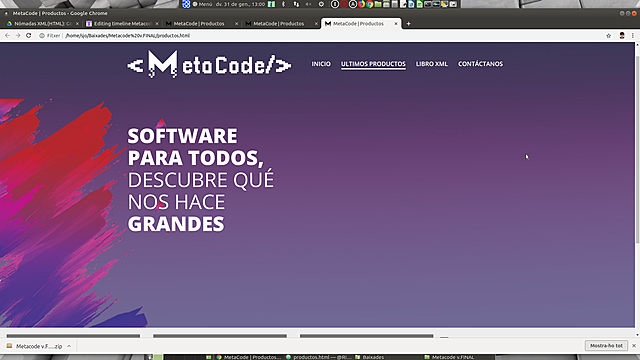This screenshot has width=640, height=360.
Task: Switch to the Editing timeline Metacode tab
Action: coord(121,24)
